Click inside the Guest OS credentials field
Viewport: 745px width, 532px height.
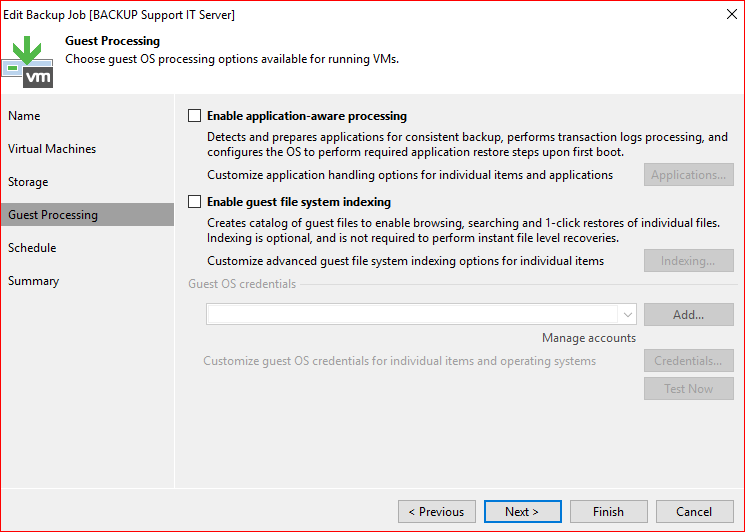(412, 315)
